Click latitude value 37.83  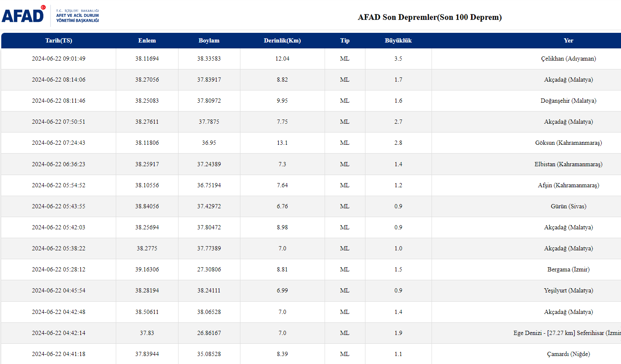coord(147,333)
